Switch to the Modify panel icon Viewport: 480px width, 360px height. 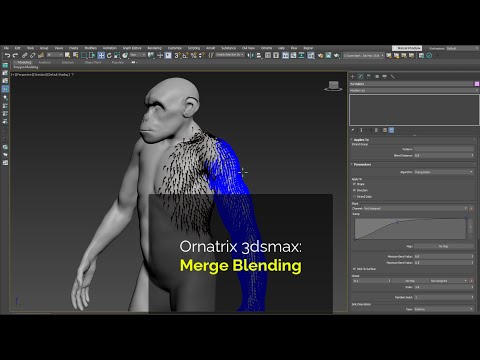click(x=361, y=76)
